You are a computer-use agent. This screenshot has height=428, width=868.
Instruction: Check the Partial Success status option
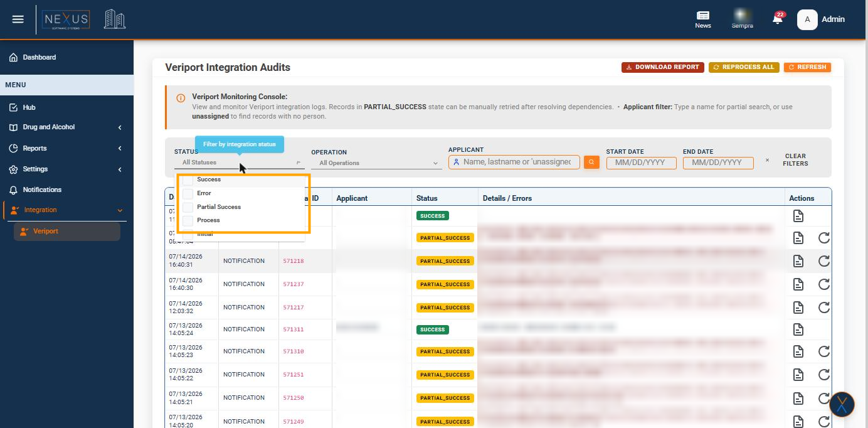(188, 207)
